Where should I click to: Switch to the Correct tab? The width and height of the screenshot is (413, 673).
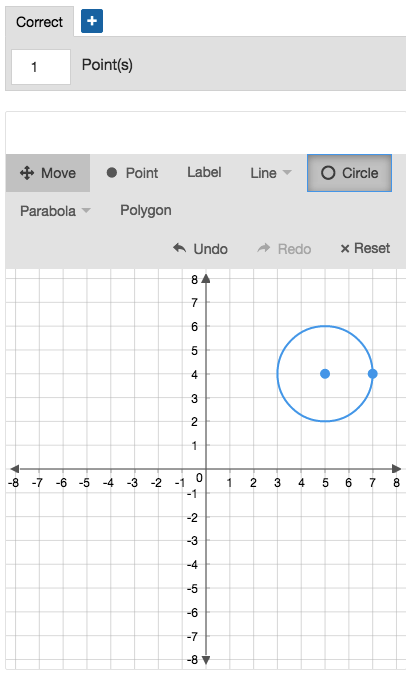pos(39,22)
